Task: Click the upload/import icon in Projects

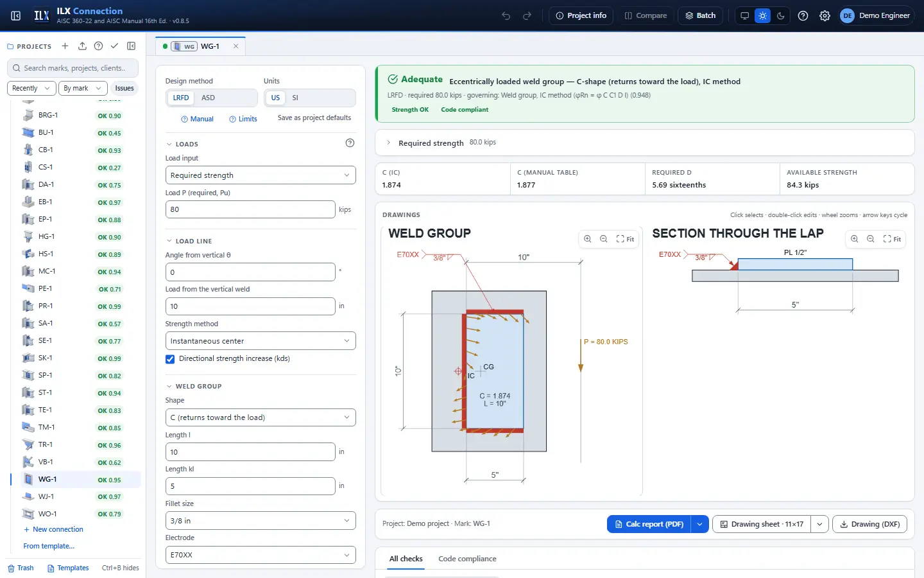Action: pos(82,46)
